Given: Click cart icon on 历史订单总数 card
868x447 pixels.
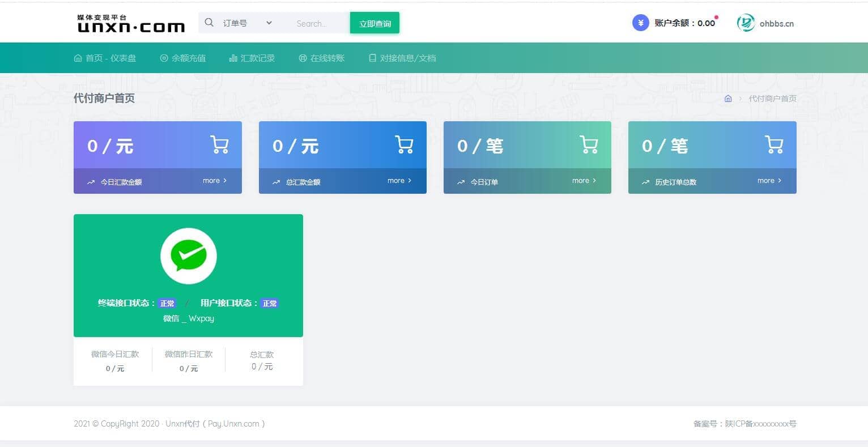Looking at the screenshot, I should click(x=774, y=144).
